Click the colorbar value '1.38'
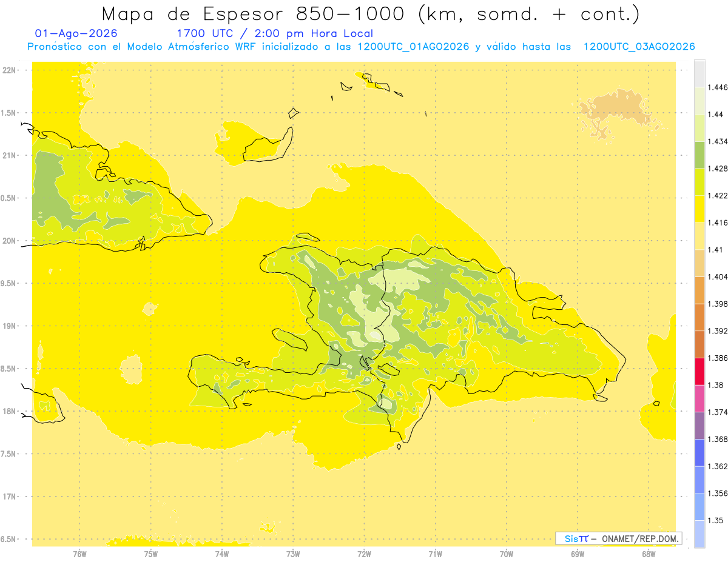Screen dimensions: 728x562 click(x=715, y=385)
